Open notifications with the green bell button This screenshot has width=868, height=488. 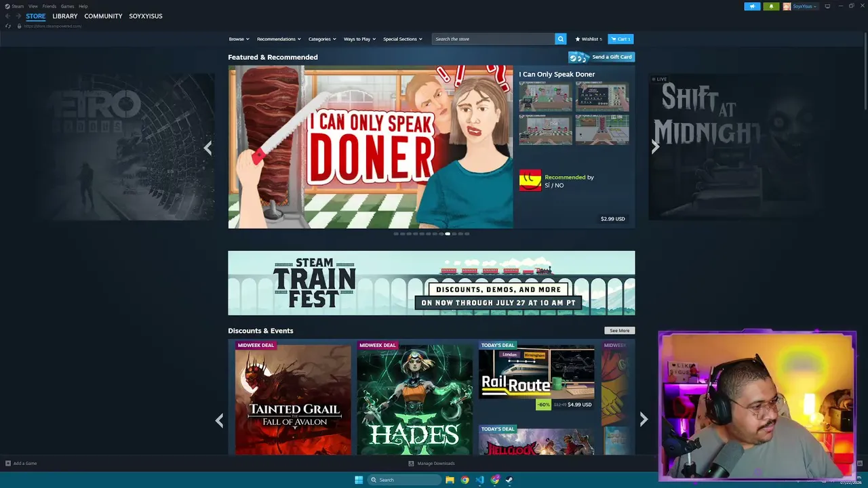click(x=771, y=6)
